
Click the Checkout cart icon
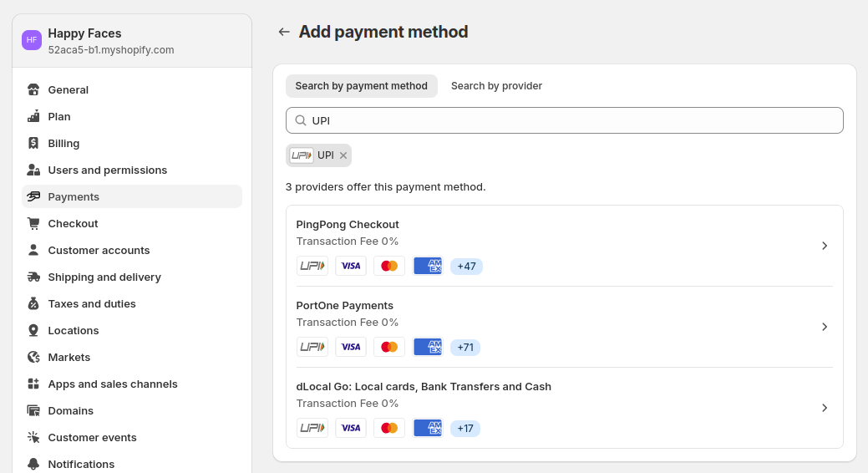pos(33,224)
